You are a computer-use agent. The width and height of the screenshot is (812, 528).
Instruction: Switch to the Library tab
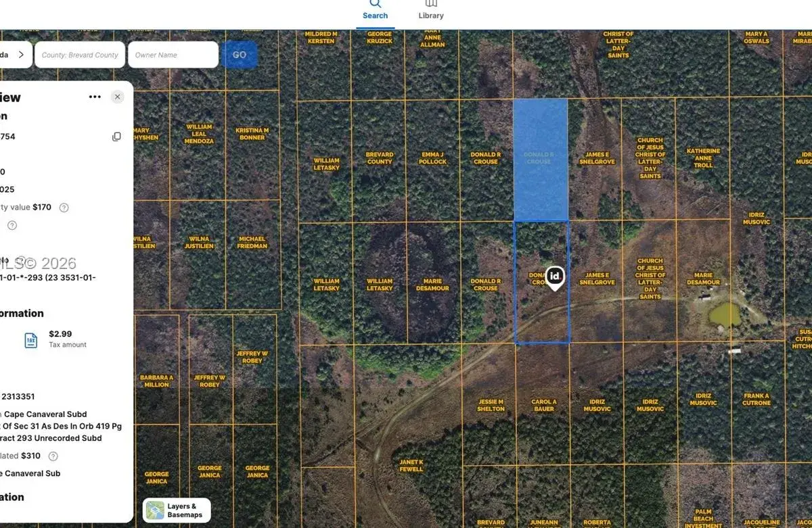tap(431, 11)
